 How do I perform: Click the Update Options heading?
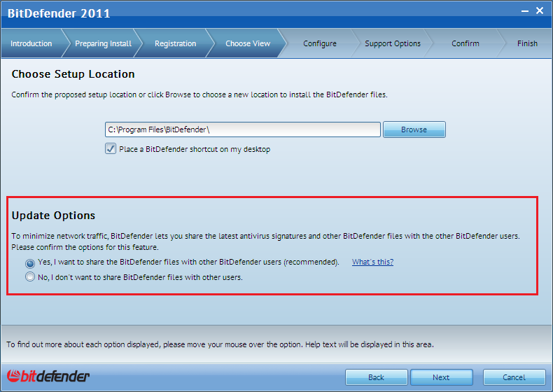click(x=53, y=216)
